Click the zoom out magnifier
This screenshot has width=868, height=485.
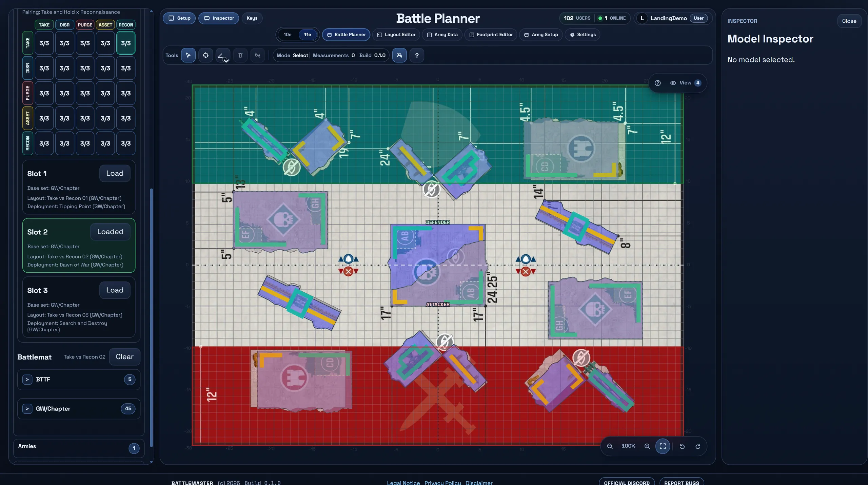(x=610, y=446)
